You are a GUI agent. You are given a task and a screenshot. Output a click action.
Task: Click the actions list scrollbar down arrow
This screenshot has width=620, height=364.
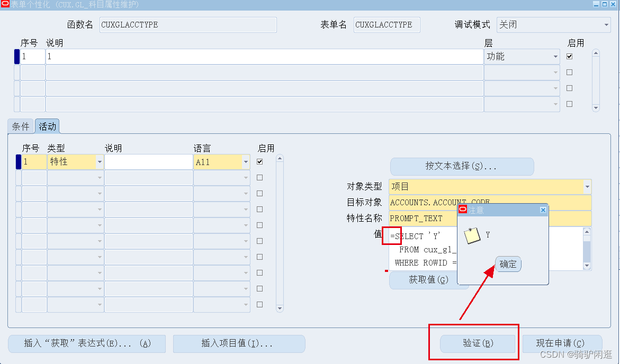point(280,308)
